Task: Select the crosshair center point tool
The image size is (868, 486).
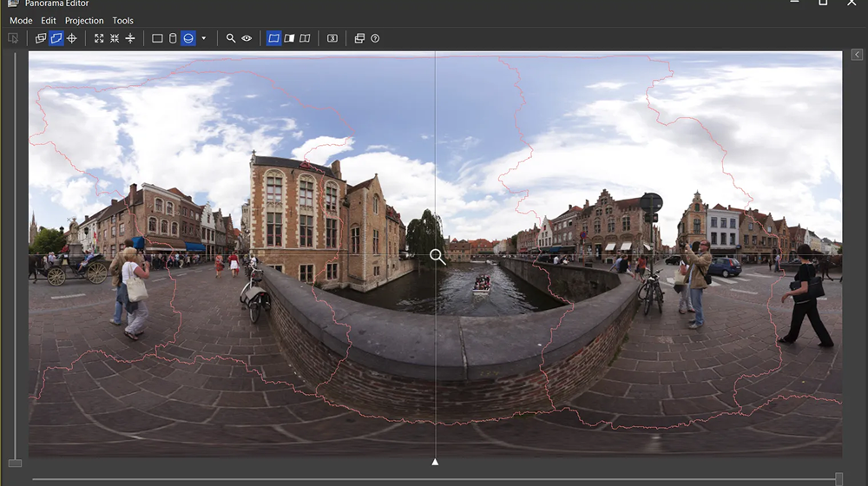Action: point(72,38)
